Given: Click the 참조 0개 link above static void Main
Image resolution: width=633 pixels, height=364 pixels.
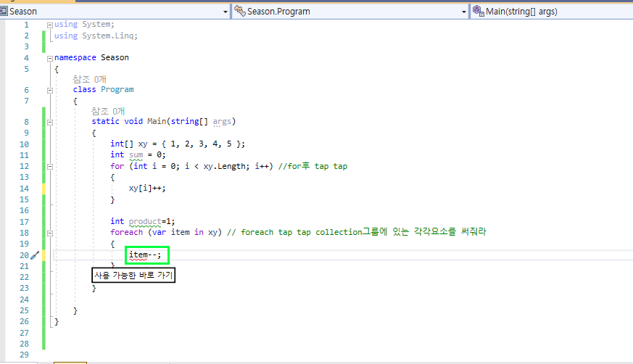Looking at the screenshot, I should (108, 111).
